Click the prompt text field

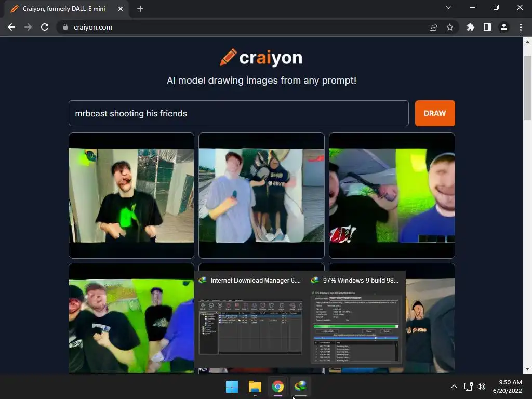click(x=238, y=113)
